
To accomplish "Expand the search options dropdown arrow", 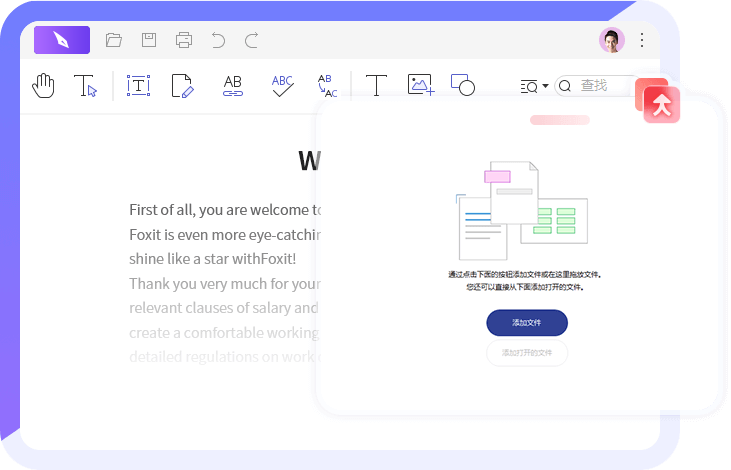I will 545,87.
